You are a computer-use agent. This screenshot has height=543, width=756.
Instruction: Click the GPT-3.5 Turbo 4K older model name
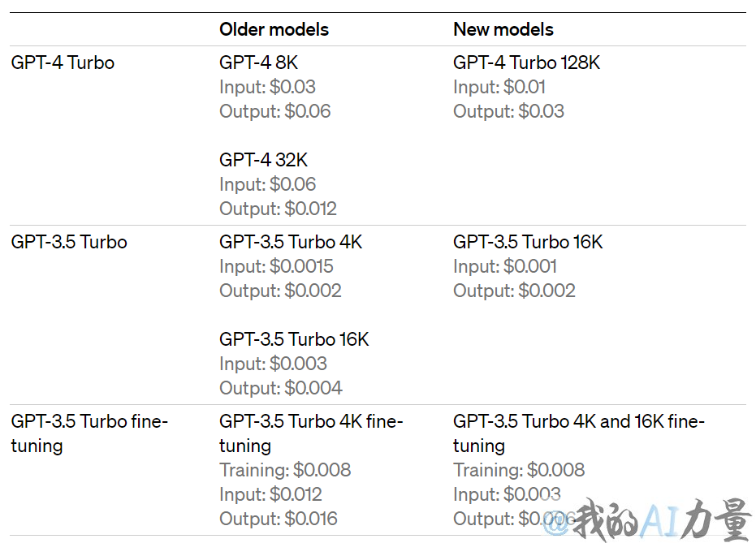click(x=291, y=242)
